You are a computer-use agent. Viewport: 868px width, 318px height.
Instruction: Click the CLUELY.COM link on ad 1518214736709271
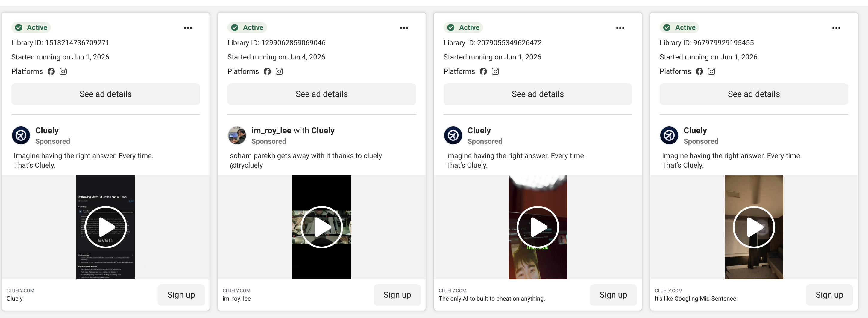(20, 291)
